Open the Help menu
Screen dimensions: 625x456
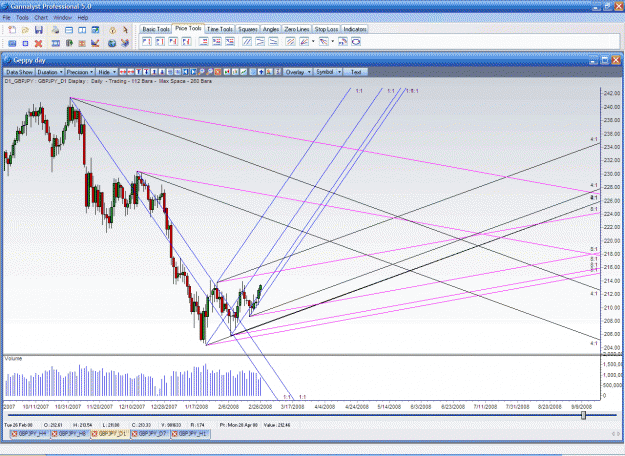click(83, 18)
